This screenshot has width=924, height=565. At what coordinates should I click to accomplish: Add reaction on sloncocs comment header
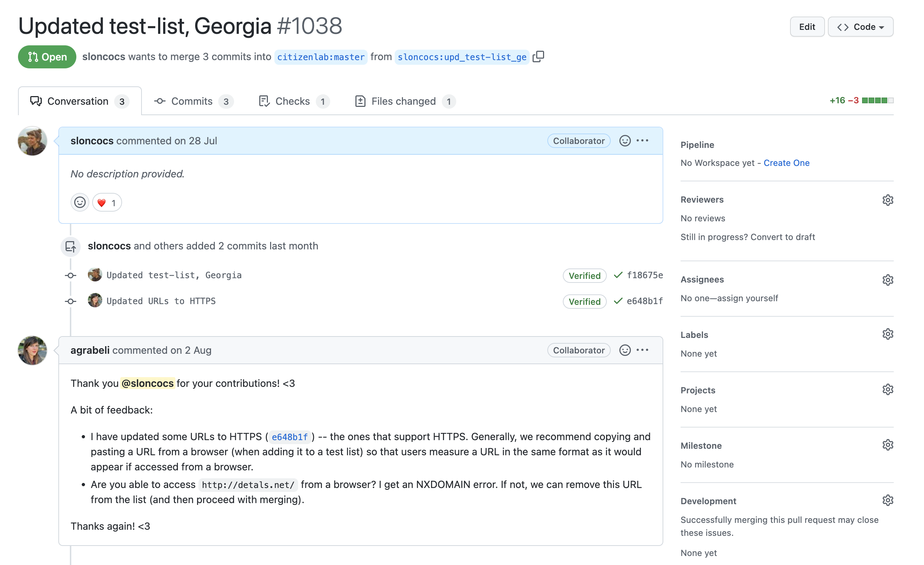[x=625, y=140]
